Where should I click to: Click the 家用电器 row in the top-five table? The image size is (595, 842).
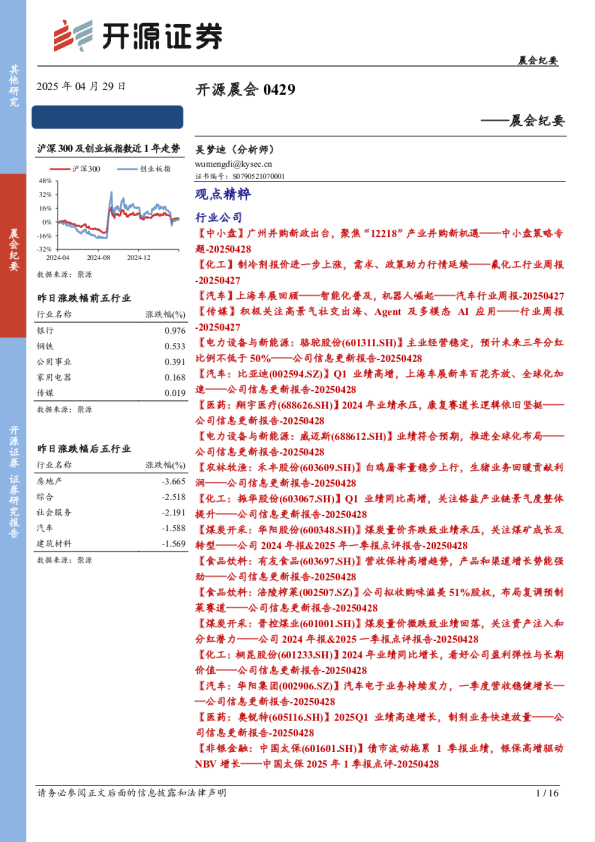pos(111,378)
